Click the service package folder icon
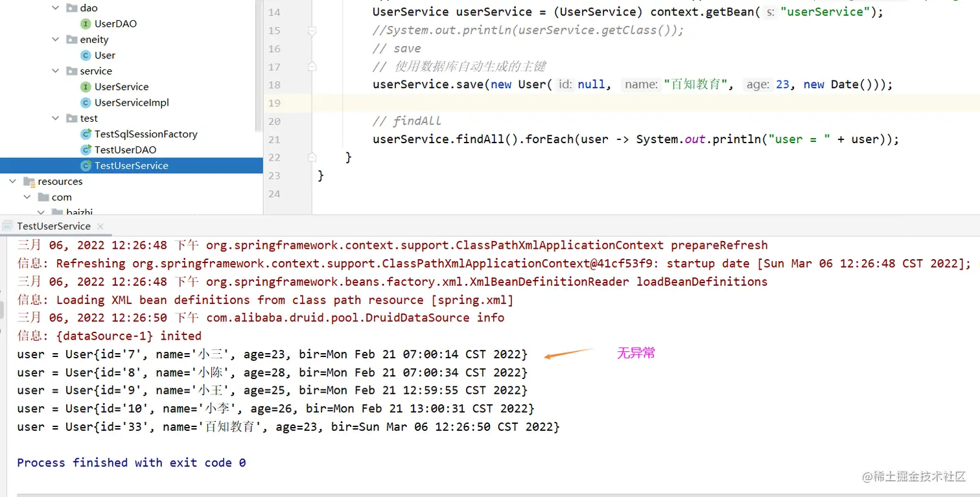Screen dimensions: 980x497 (x=71, y=71)
